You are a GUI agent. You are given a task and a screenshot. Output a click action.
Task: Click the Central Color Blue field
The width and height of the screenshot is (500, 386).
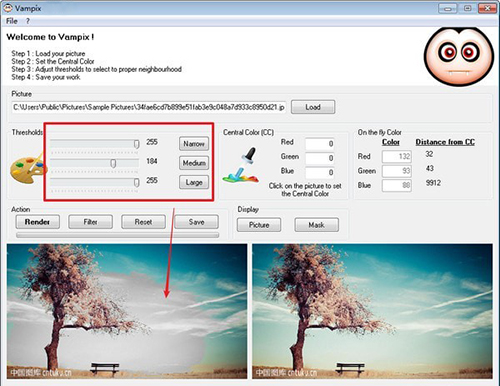(x=320, y=172)
